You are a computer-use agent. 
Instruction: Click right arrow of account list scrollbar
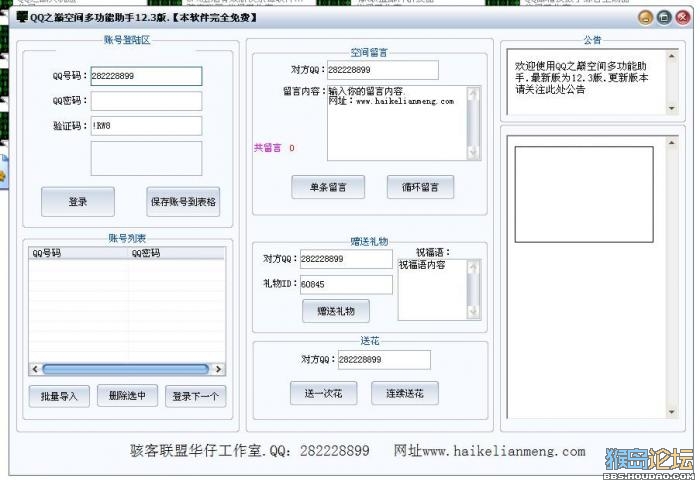point(218,369)
